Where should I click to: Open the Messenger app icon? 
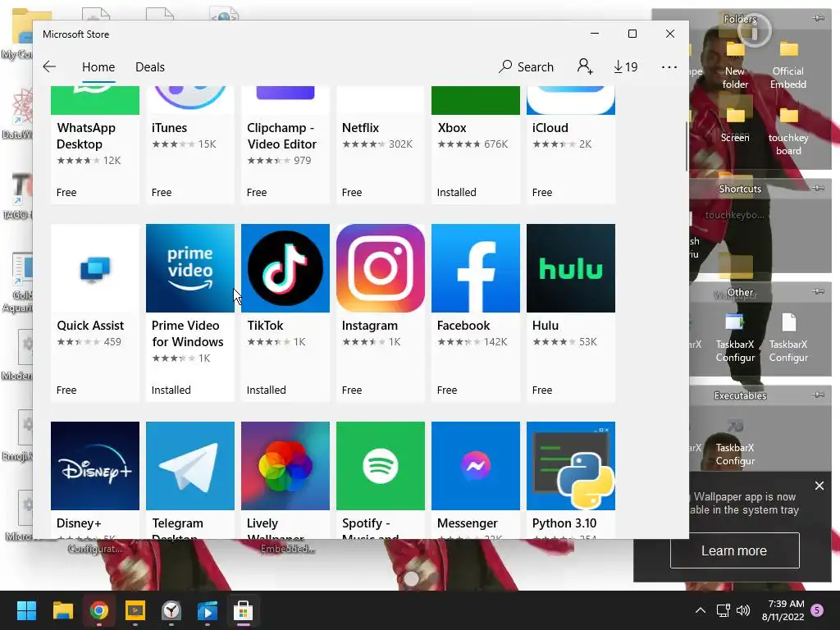point(476,466)
